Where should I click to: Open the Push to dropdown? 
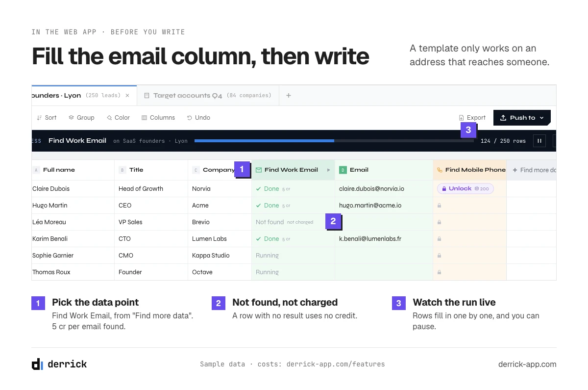(522, 118)
